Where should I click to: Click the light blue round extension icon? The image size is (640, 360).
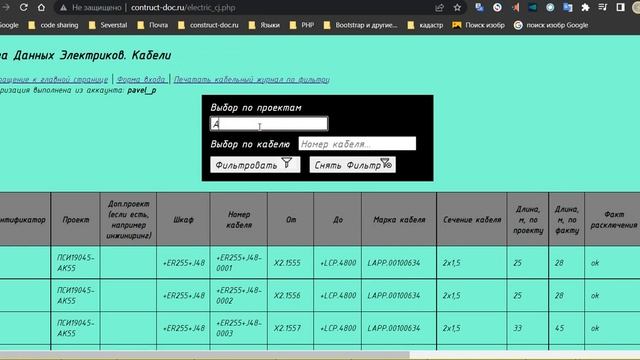coord(550,7)
